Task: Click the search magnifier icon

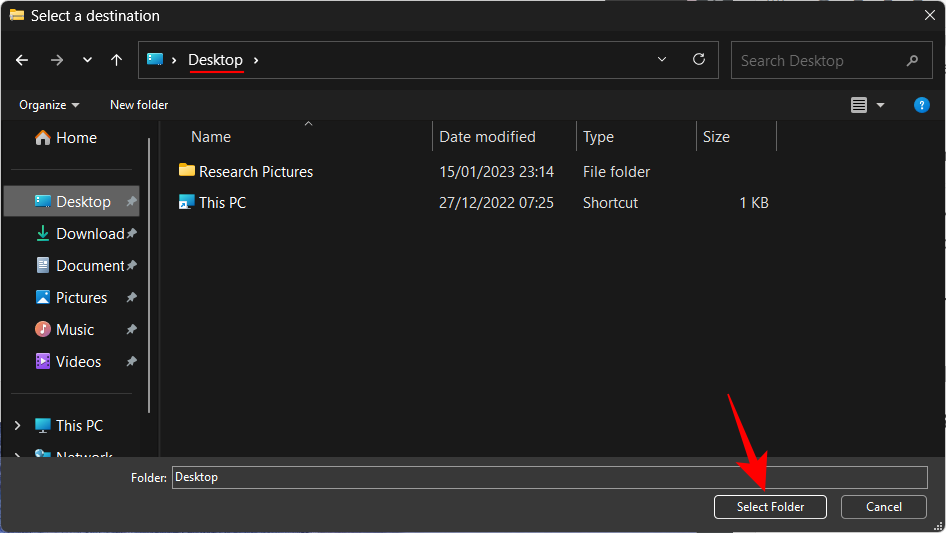Action: pyautogui.click(x=912, y=60)
